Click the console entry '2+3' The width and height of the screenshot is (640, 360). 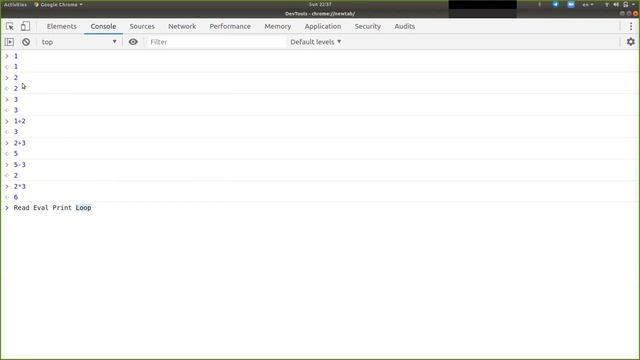click(20, 143)
